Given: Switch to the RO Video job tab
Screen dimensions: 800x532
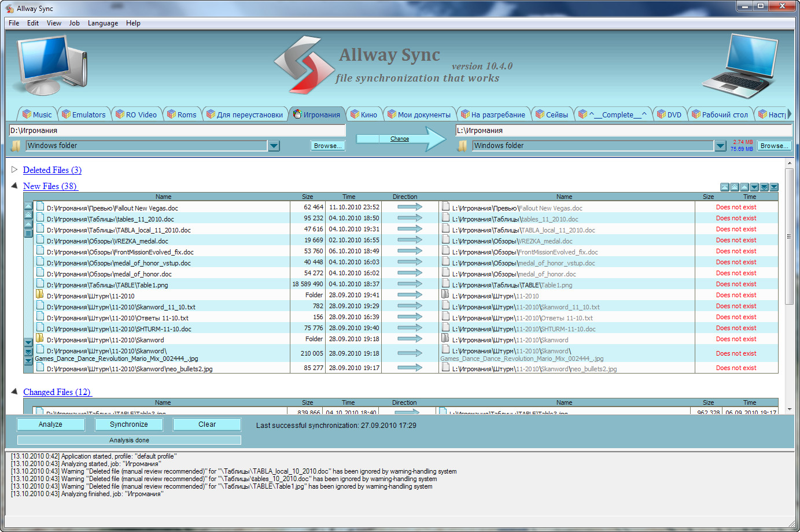Looking at the screenshot, I should tap(136, 114).
